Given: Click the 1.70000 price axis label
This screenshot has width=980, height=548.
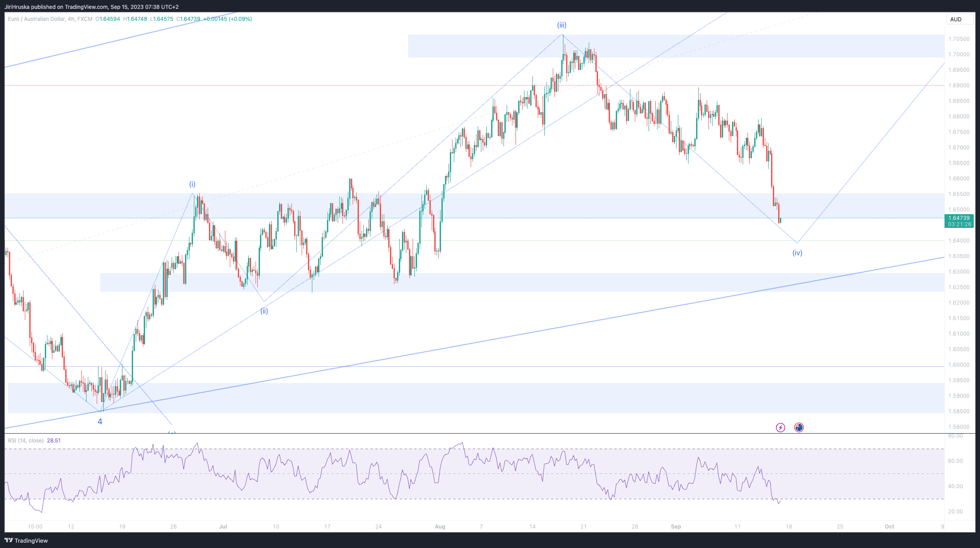Looking at the screenshot, I should (959, 55).
